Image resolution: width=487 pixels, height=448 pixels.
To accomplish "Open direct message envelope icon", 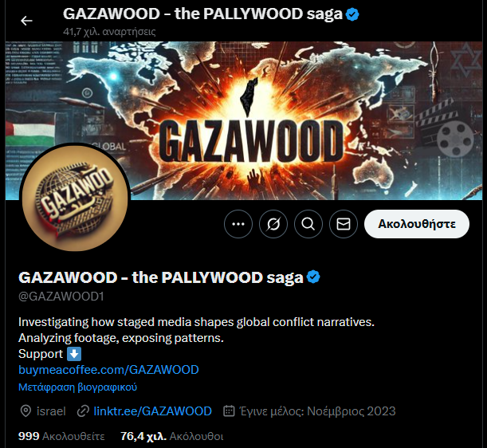I will 344,224.
